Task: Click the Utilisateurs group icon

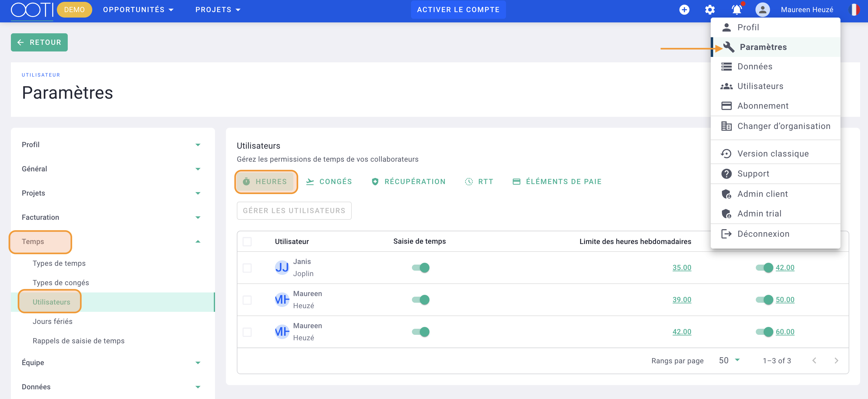Action: [x=726, y=86]
